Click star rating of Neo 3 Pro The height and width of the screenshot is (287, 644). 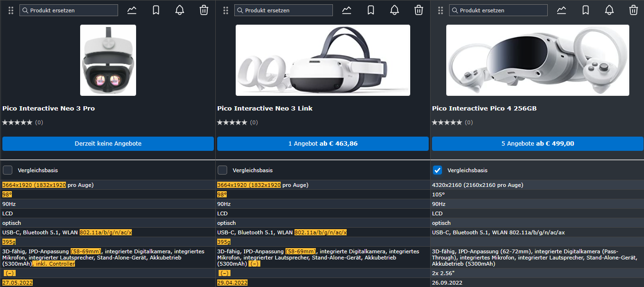point(18,122)
